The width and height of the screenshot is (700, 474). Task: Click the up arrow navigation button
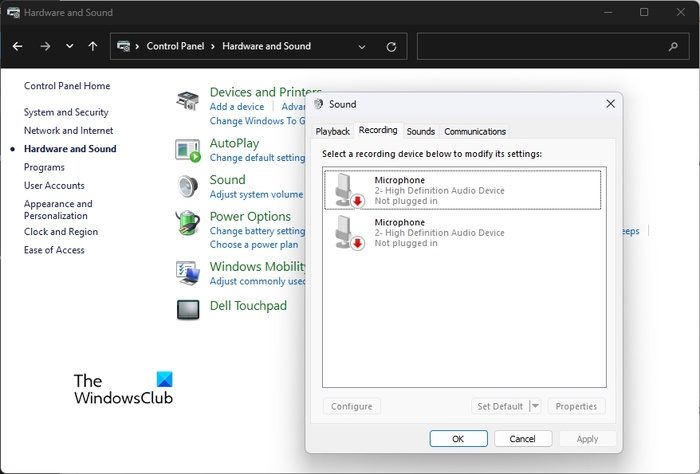point(93,46)
